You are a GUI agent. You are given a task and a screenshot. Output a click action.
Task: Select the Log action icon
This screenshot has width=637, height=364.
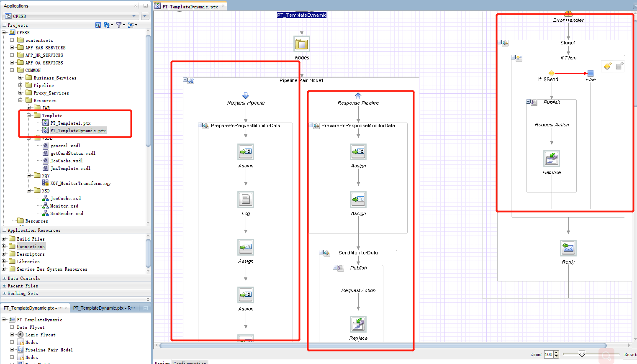click(246, 199)
